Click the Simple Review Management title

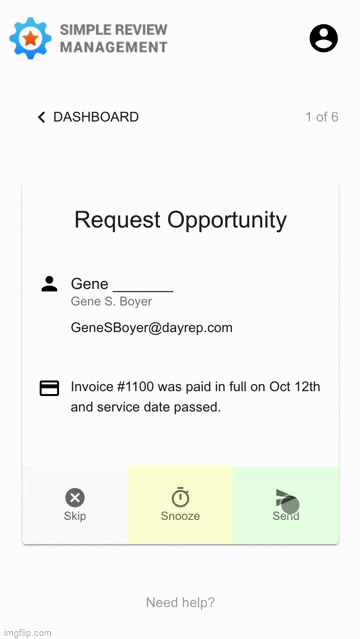114,38
